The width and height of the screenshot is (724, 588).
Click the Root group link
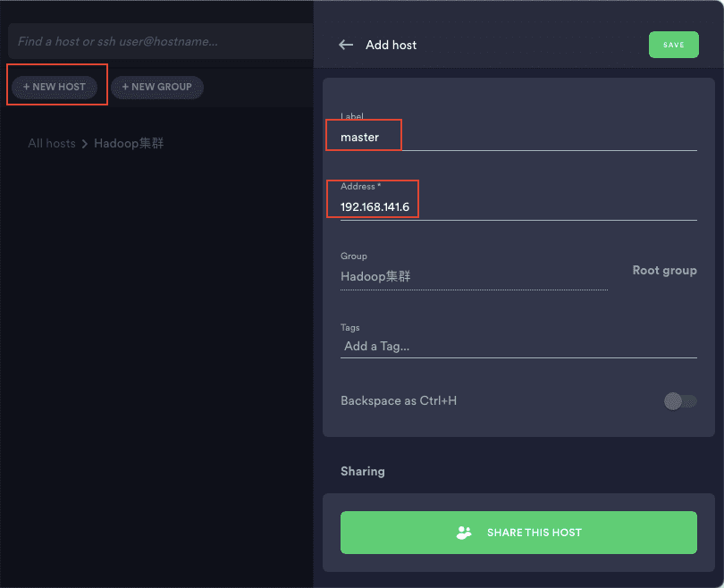coord(664,270)
